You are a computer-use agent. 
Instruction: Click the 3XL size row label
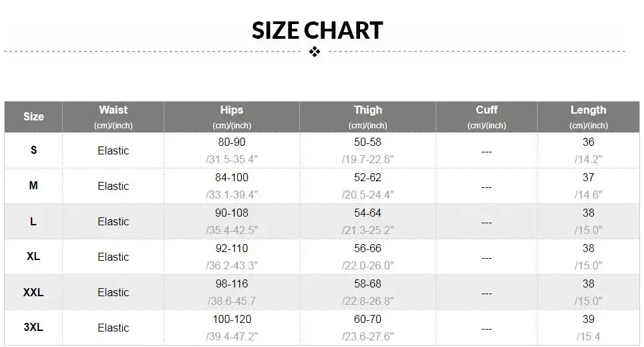[x=33, y=327]
